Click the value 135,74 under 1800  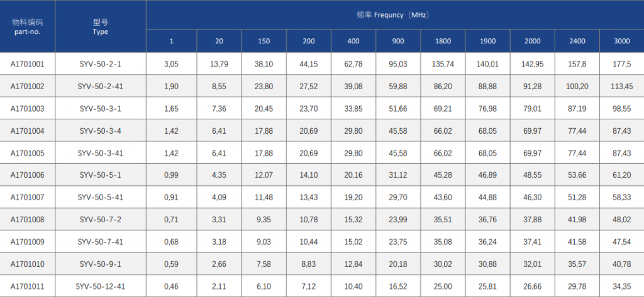[x=443, y=63]
